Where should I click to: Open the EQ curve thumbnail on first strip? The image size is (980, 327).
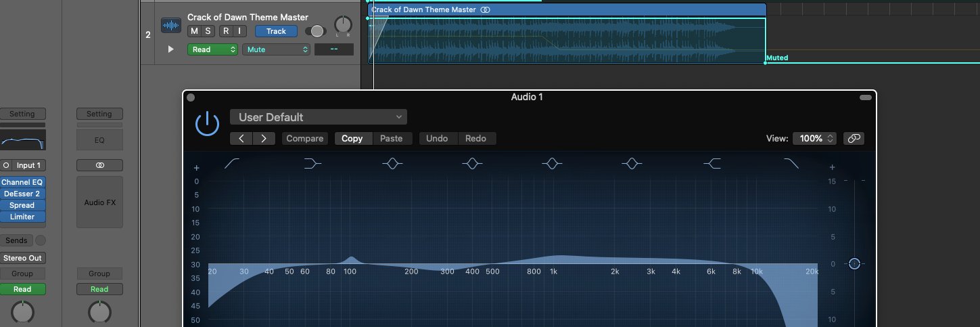[x=22, y=140]
